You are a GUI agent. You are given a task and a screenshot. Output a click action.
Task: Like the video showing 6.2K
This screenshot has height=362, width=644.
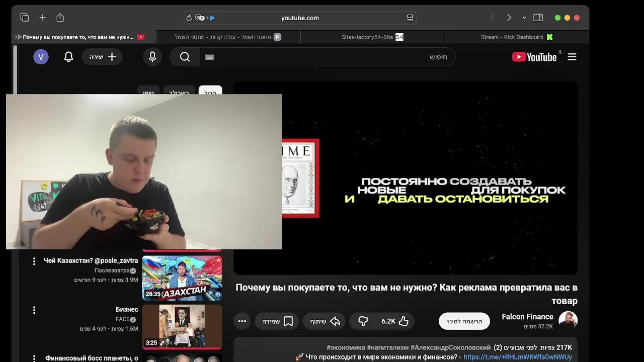(395, 321)
